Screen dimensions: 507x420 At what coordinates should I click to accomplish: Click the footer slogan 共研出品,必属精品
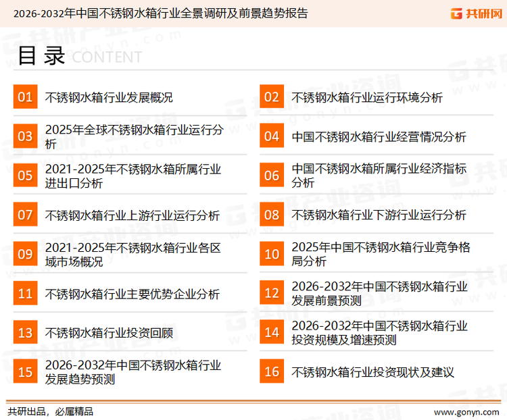51,412
